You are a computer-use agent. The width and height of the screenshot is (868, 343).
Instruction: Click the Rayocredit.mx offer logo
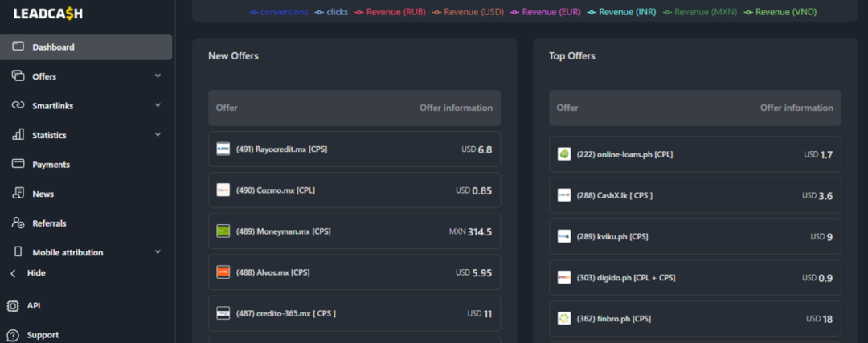pyautogui.click(x=223, y=149)
